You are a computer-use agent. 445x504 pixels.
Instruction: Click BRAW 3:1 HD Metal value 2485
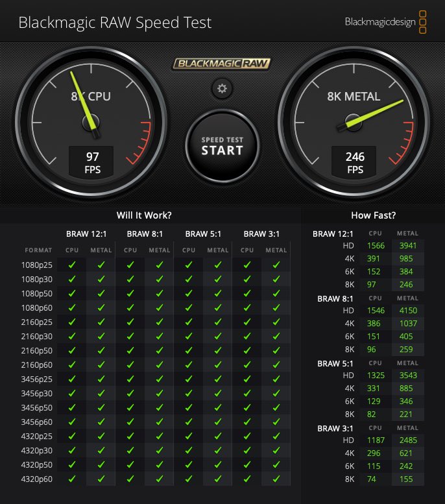408,440
